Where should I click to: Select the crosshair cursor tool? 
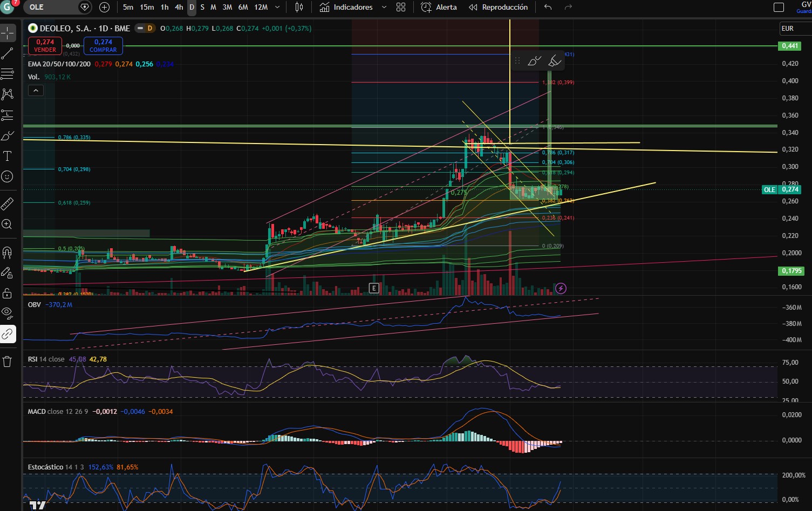point(8,33)
